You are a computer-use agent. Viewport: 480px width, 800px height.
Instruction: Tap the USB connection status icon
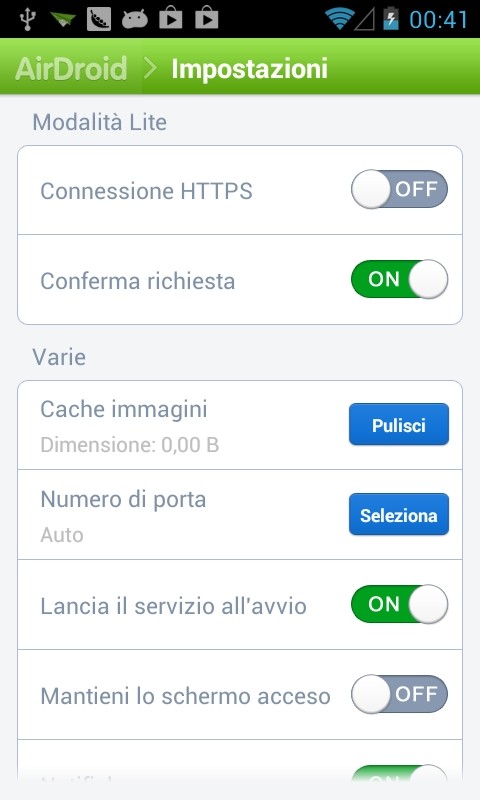point(28,19)
